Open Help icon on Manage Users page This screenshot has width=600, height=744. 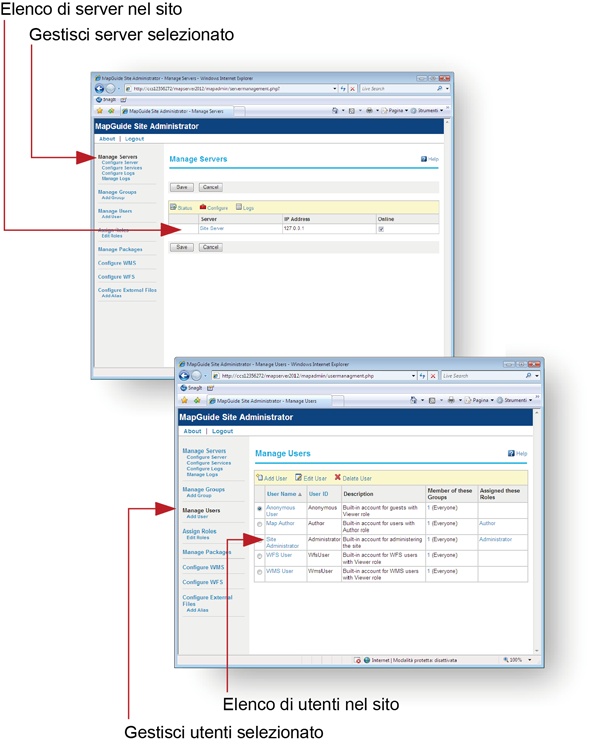click(x=511, y=453)
